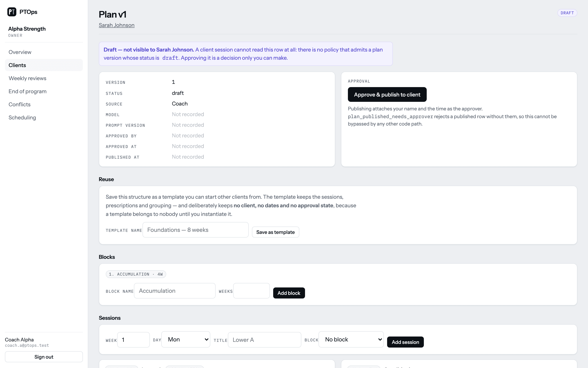This screenshot has height=368, width=588.
Task: Click the coach.a@ptops.test email text
Action: pos(27,345)
